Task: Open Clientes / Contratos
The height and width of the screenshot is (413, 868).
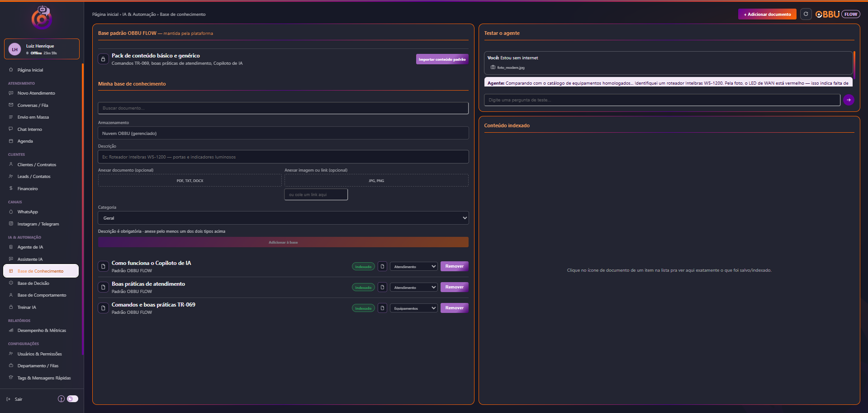Action: (37, 165)
